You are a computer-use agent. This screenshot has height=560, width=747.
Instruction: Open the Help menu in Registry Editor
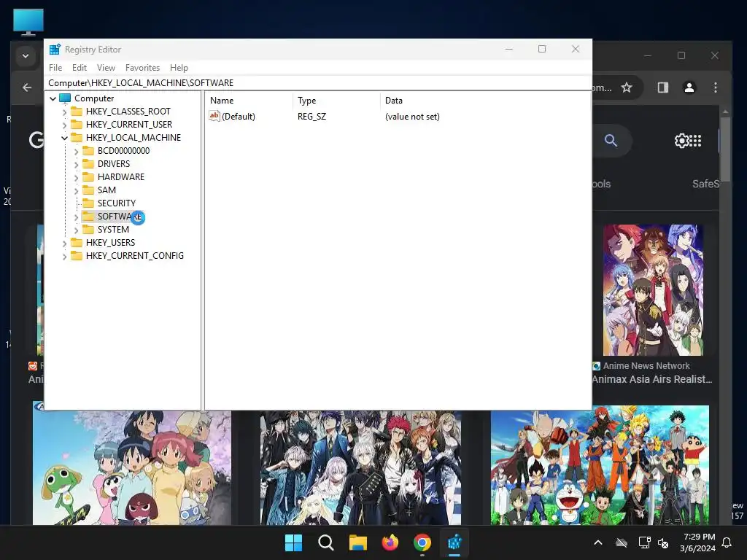coord(179,68)
